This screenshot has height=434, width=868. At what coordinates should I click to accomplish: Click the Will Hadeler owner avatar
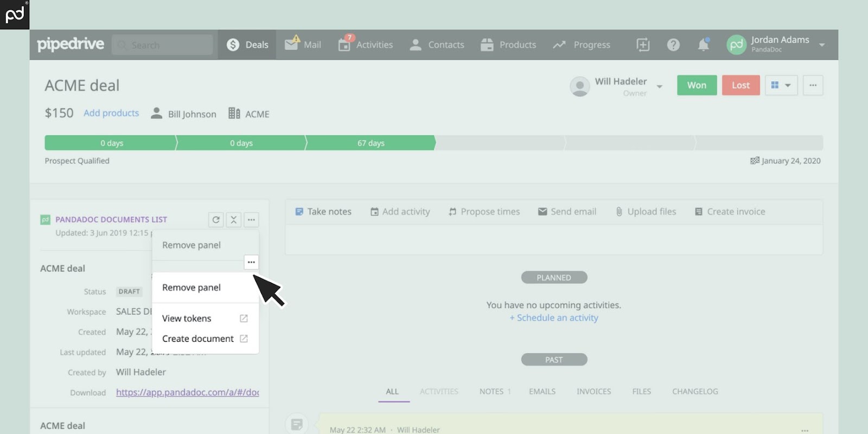point(580,86)
